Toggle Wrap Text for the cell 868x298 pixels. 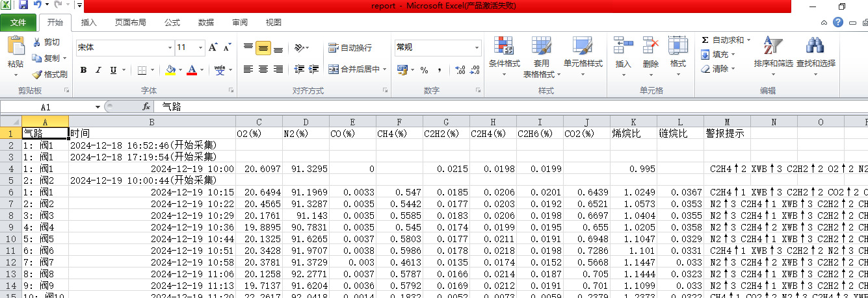point(350,47)
